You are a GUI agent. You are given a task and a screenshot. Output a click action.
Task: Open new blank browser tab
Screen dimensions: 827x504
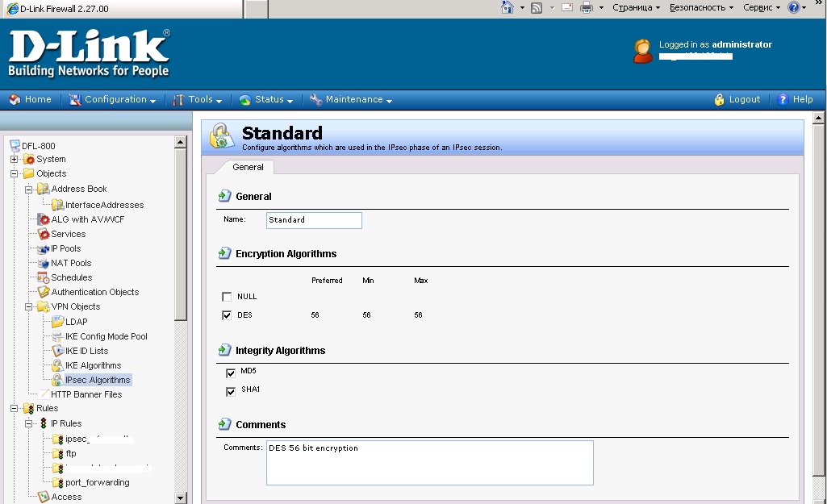point(257,9)
